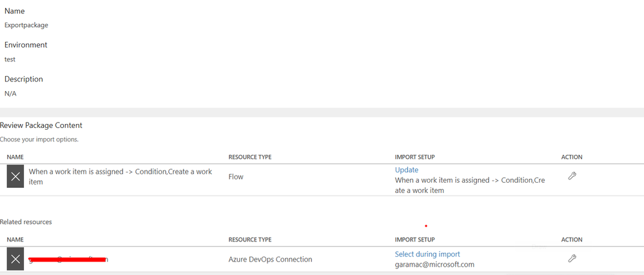This screenshot has width=644, height=275.
Task: Click the 'Flow' resource type cell
Action: [x=236, y=177]
